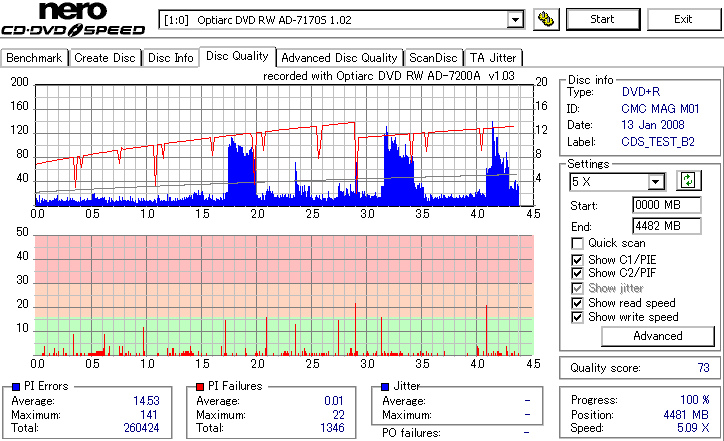
Task: Click the Progress value 100 %
Action: (x=695, y=400)
